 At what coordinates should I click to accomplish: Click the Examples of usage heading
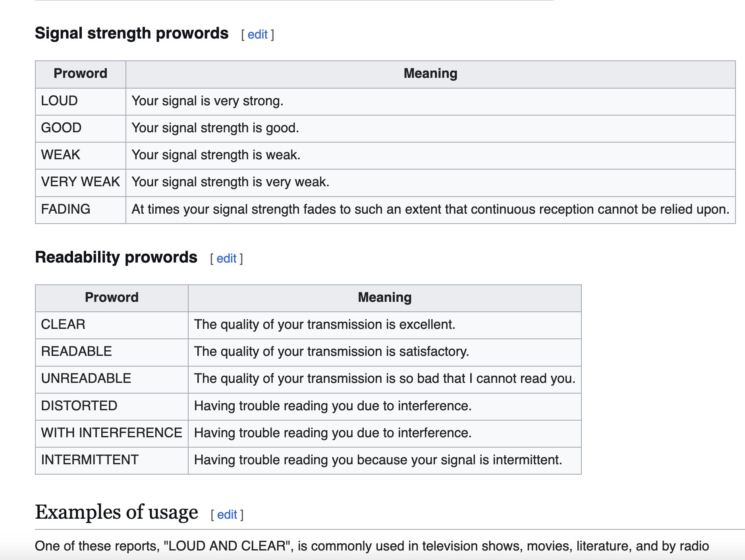tap(116, 512)
